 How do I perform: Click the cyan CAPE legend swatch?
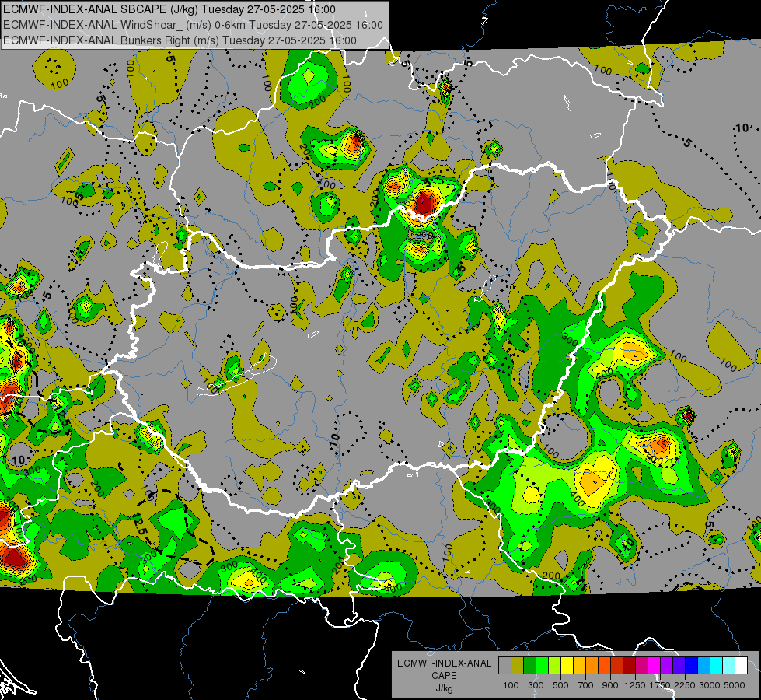[717, 666]
